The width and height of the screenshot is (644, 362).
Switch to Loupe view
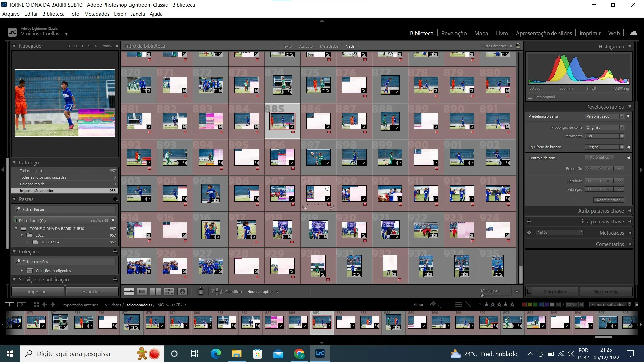(142, 292)
